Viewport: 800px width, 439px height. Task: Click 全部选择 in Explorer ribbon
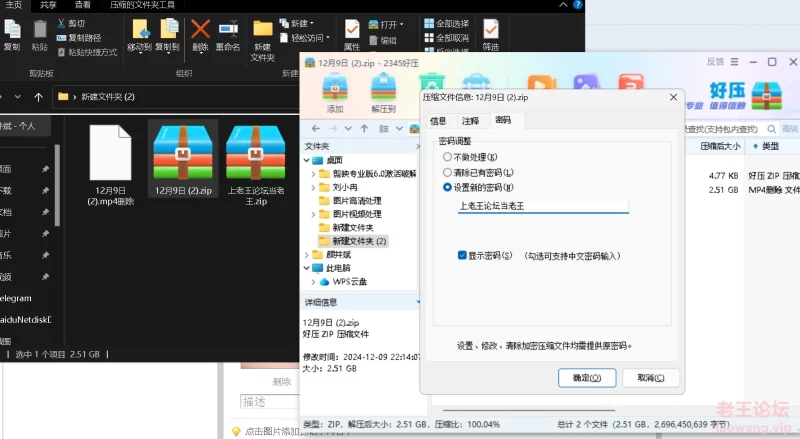click(x=446, y=23)
